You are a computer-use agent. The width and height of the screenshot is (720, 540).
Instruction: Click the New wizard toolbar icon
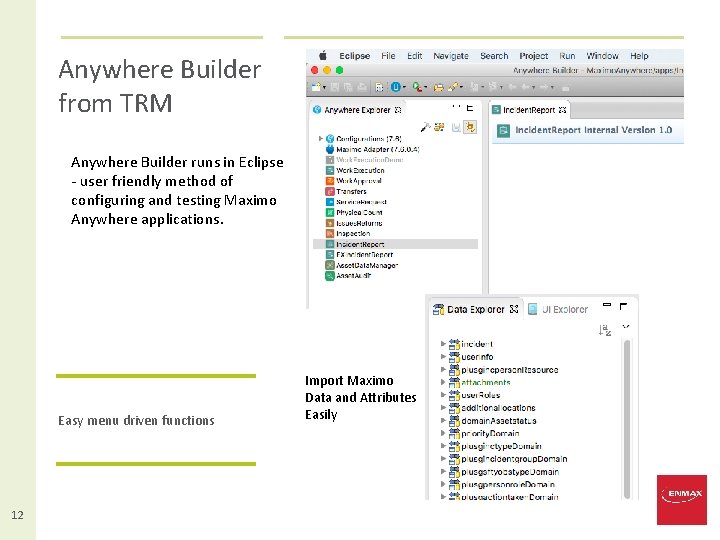coord(316,87)
